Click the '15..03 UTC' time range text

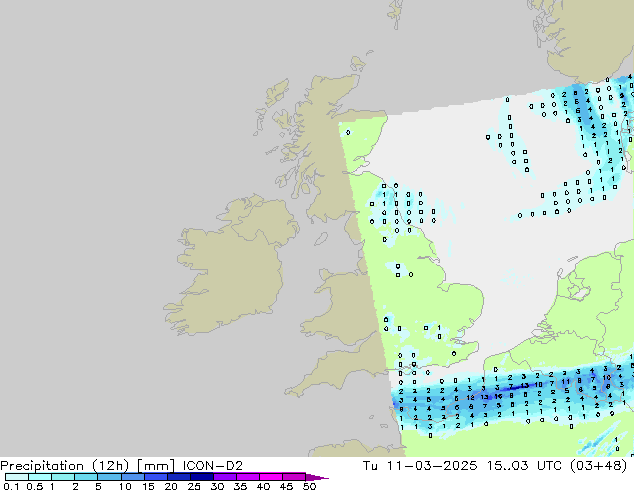click(x=524, y=465)
